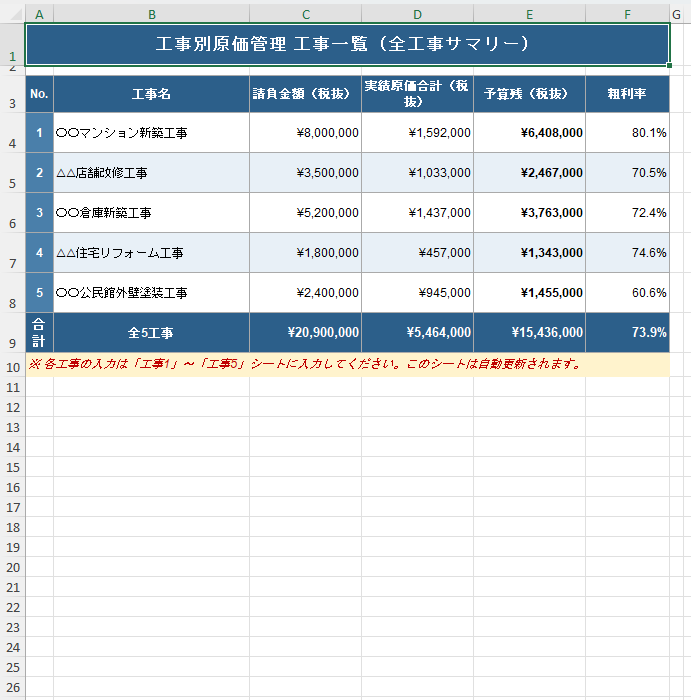Select the ○○マンション新築工事 cell
Screen dimensions: 691x700
point(151,133)
